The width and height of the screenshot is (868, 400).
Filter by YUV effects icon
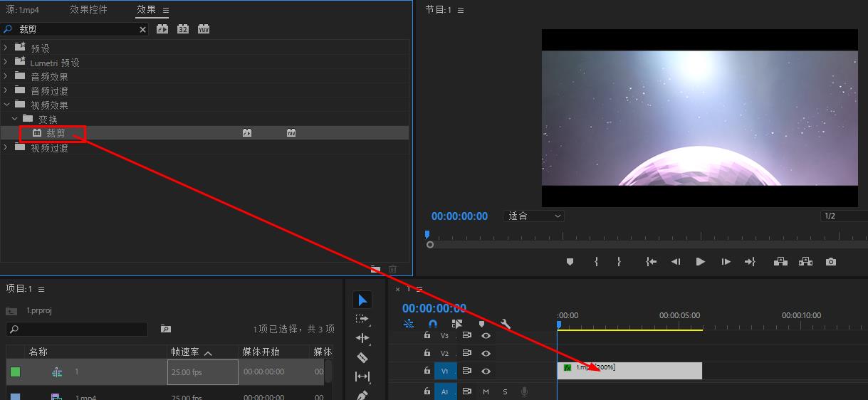click(x=204, y=29)
